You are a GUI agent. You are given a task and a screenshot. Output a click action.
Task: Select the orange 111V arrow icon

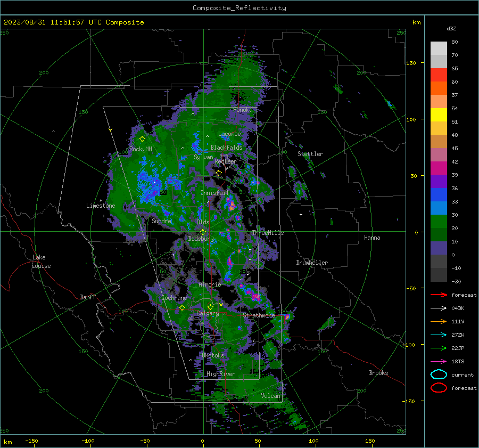(x=439, y=321)
